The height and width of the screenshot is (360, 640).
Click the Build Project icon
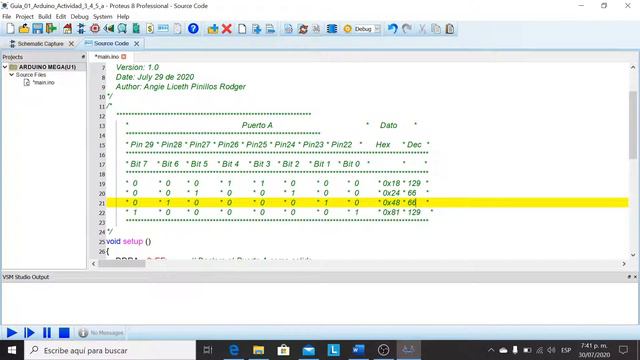(x=288, y=29)
